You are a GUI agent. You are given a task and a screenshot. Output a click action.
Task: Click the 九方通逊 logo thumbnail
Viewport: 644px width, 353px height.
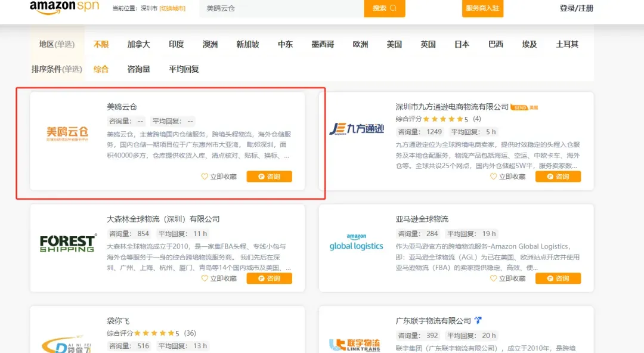click(x=357, y=129)
